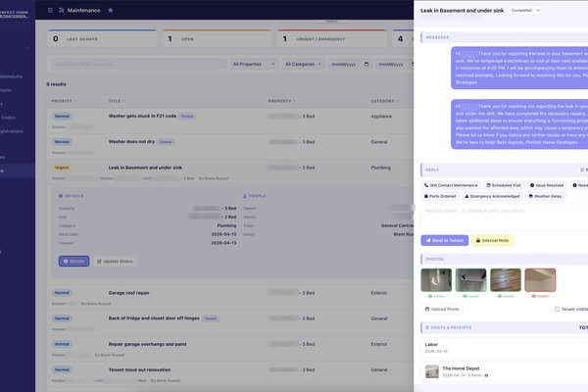
Task: Open the first photo of the pipe
Action: [x=436, y=280]
